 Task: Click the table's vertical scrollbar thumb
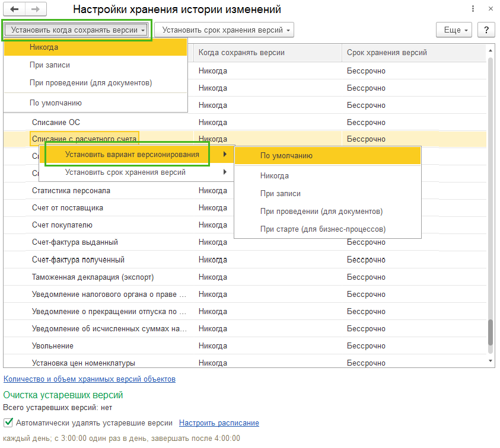click(491, 332)
